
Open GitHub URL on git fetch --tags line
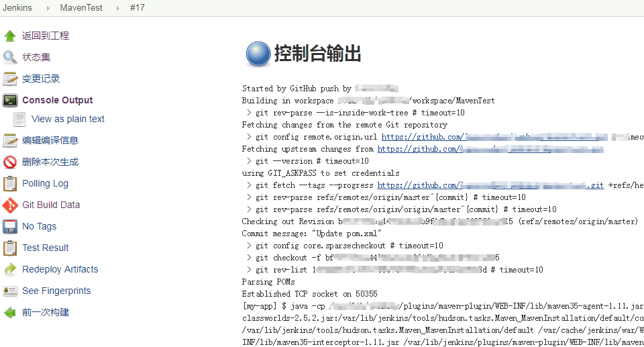(x=490, y=185)
